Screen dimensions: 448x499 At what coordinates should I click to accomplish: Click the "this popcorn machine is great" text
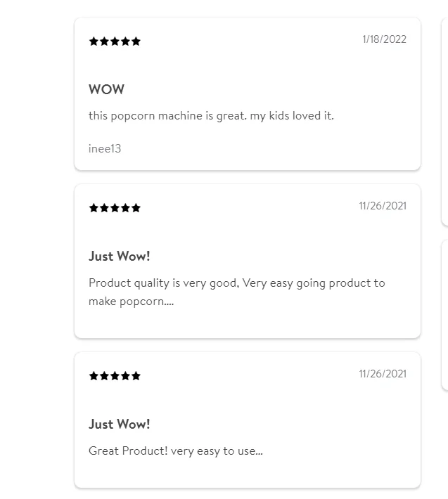point(211,115)
